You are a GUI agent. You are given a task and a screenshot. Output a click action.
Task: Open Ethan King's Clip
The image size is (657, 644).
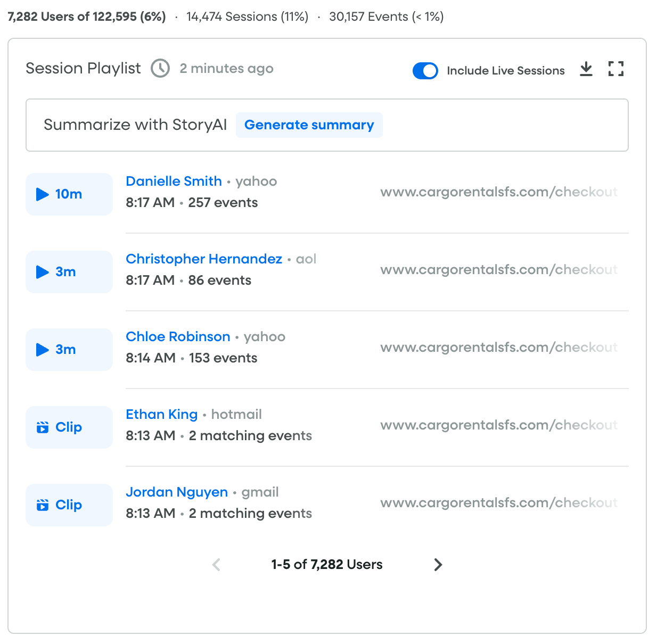[x=69, y=427]
